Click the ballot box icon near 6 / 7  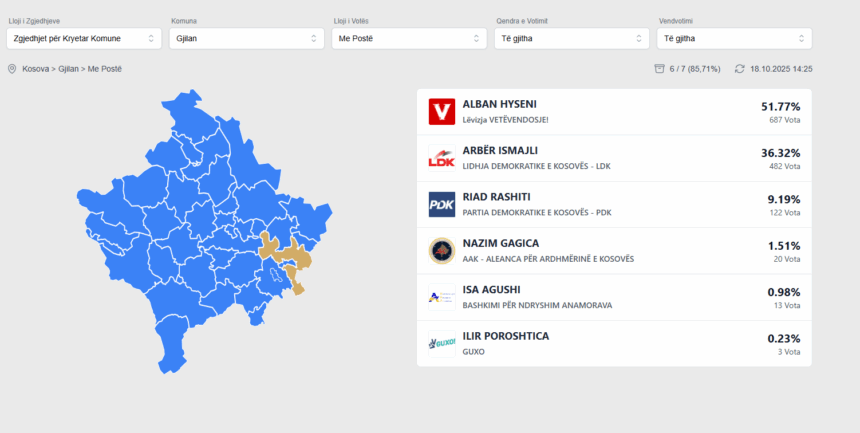[x=659, y=69]
